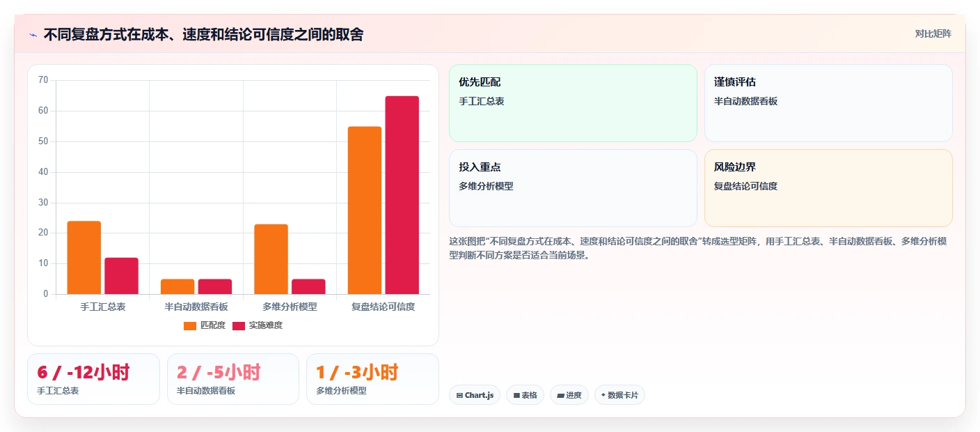980x432 pixels.
Task: Click the icon inside the Chart.js chip
Action: tap(459, 395)
